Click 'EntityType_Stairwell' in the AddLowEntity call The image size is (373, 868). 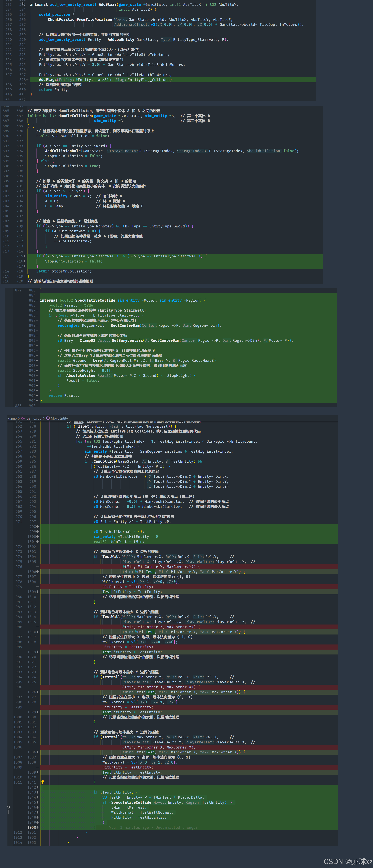[195, 39]
